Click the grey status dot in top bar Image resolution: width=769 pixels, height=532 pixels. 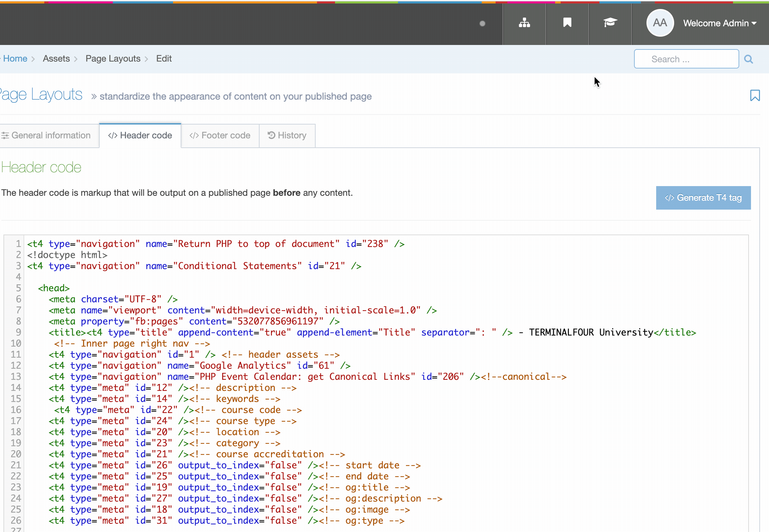pos(482,24)
